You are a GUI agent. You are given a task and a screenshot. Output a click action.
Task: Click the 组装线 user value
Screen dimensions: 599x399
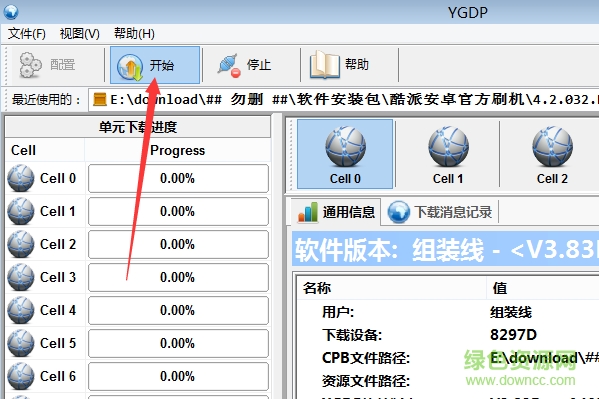point(511,312)
